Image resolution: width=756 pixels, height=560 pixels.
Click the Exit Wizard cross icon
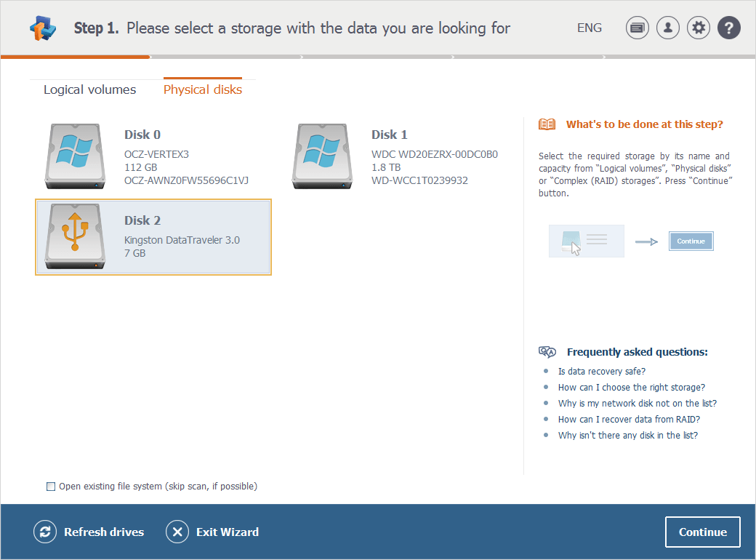pyautogui.click(x=177, y=532)
